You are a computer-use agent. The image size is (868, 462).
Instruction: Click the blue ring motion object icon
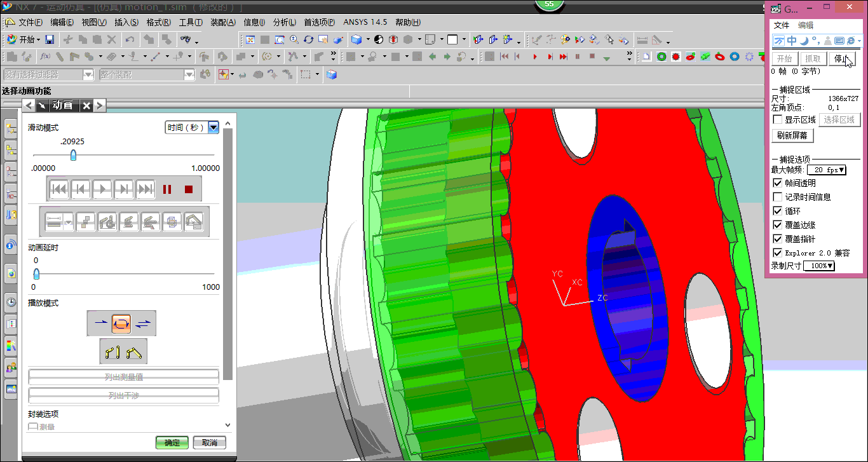click(x=735, y=57)
